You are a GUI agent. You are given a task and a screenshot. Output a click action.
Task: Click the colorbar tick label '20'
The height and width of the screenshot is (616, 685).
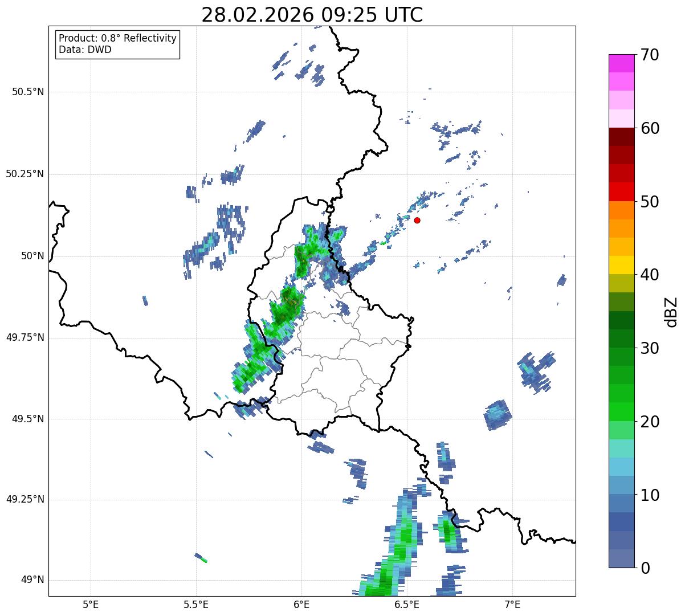[x=650, y=422]
